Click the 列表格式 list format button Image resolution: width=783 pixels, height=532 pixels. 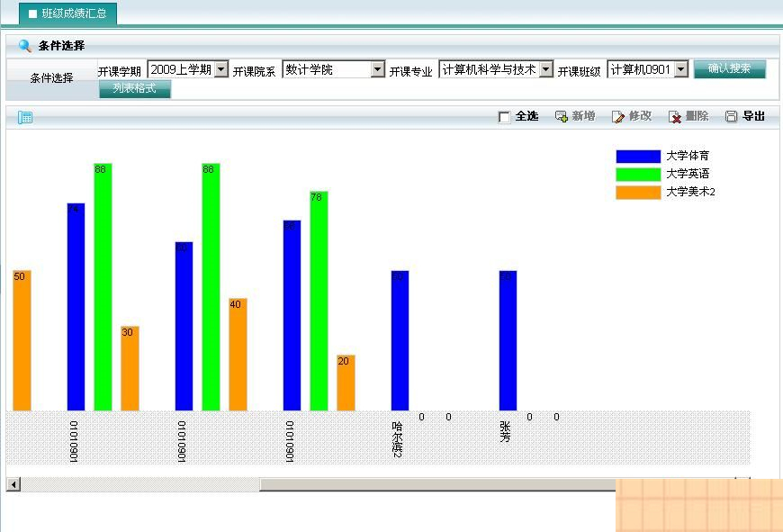tap(133, 89)
